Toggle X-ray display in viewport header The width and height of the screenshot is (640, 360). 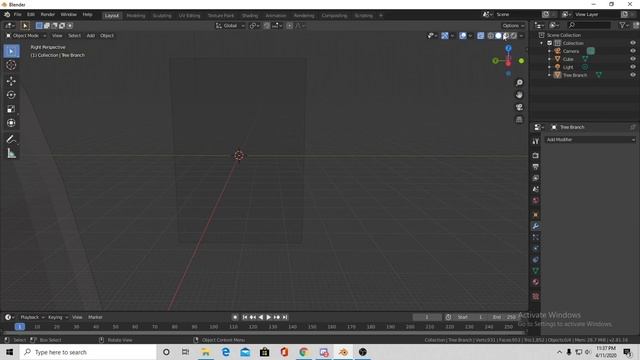[x=481, y=36]
